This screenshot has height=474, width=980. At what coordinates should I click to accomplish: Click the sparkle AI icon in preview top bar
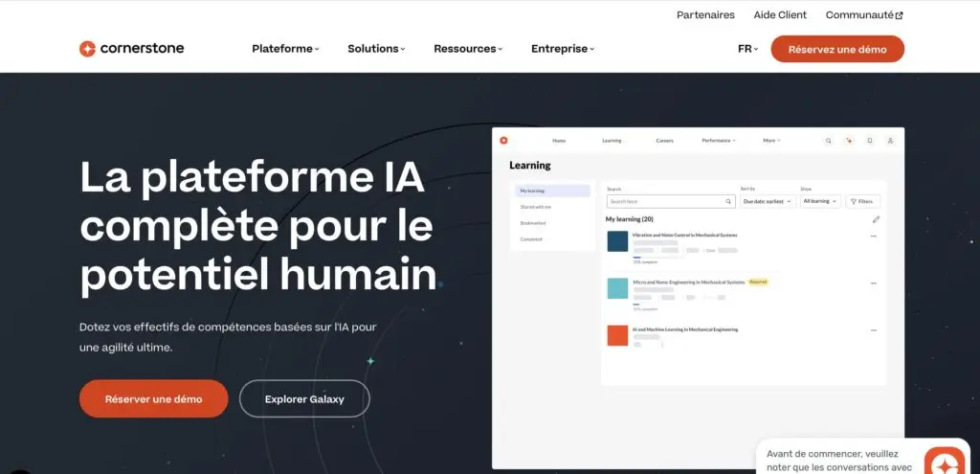click(849, 141)
